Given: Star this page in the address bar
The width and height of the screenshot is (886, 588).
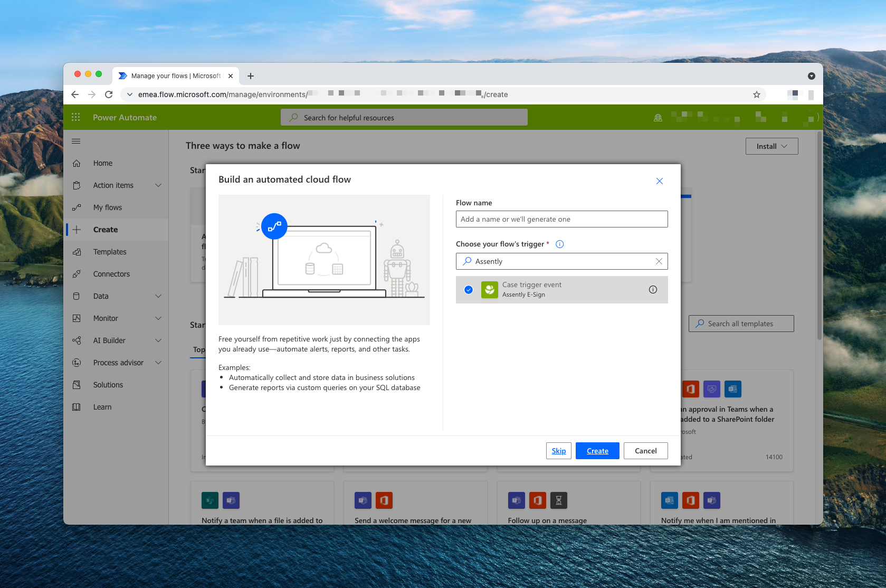Looking at the screenshot, I should click(756, 94).
